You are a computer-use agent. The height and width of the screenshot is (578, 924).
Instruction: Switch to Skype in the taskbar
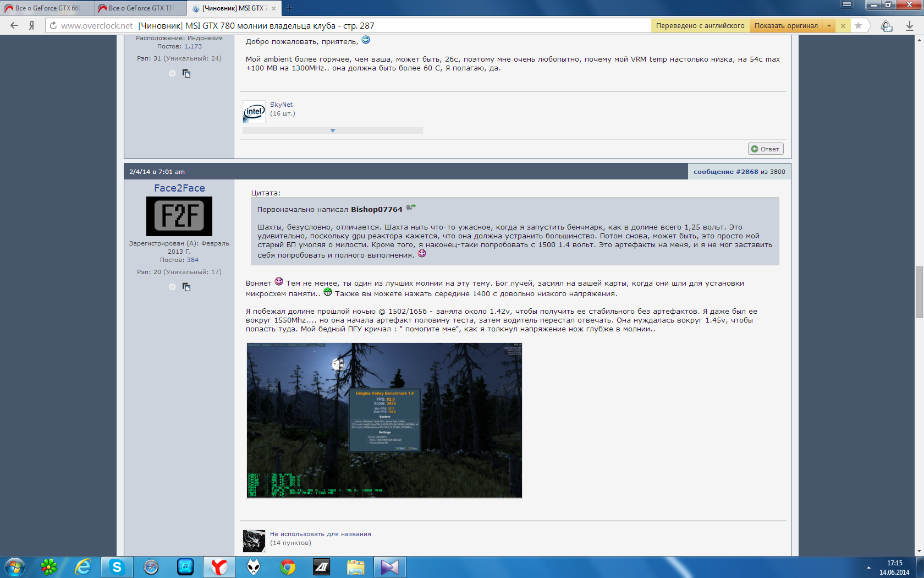(117, 567)
